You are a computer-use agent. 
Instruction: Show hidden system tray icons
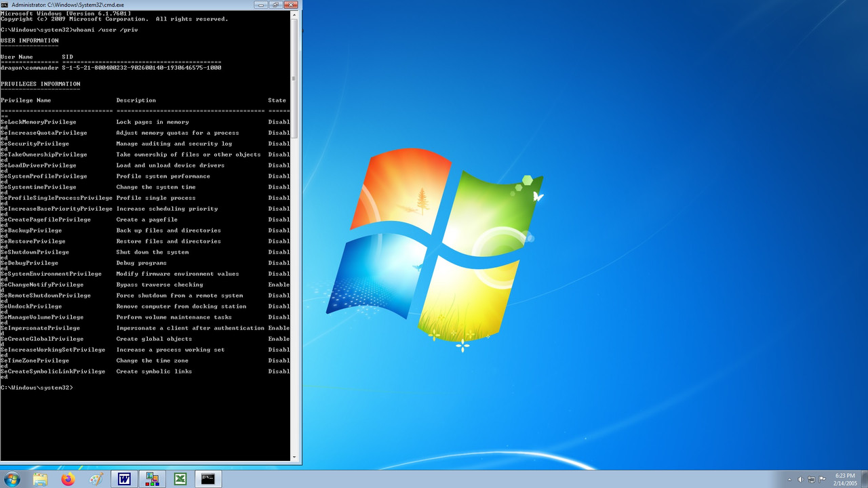[790, 479]
